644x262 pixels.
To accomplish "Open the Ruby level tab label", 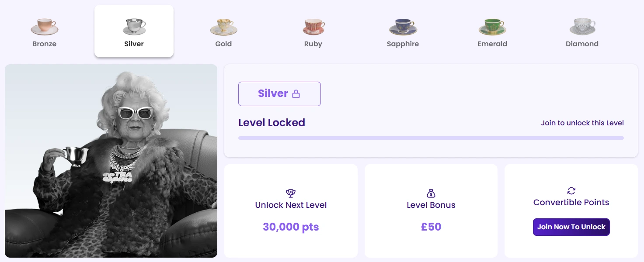I will point(313,44).
